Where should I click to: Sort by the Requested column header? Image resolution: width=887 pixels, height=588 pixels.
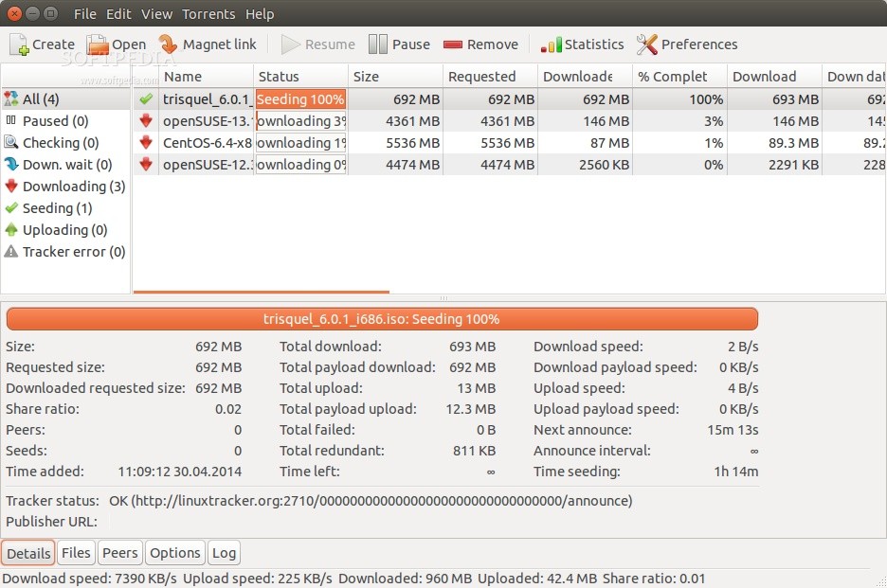point(490,77)
